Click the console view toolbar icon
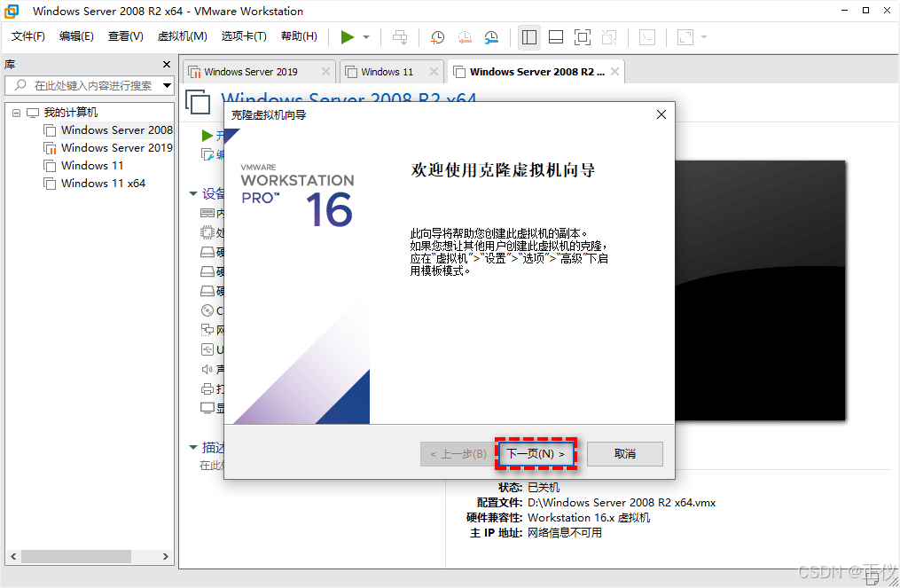This screenshot has height=588, width=900. (x=647, y=37)
